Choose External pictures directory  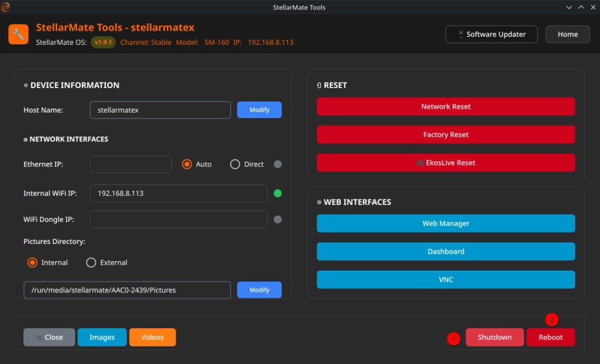107,263
